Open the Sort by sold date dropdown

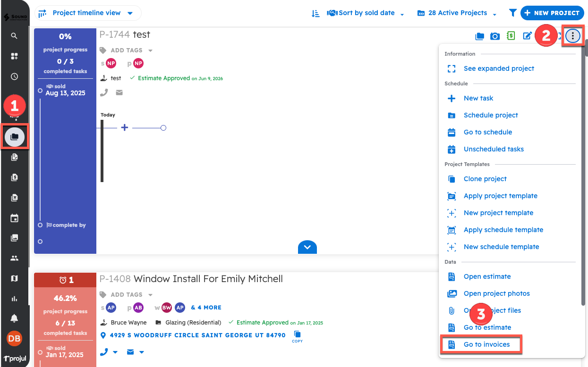(x=366, y=13)
